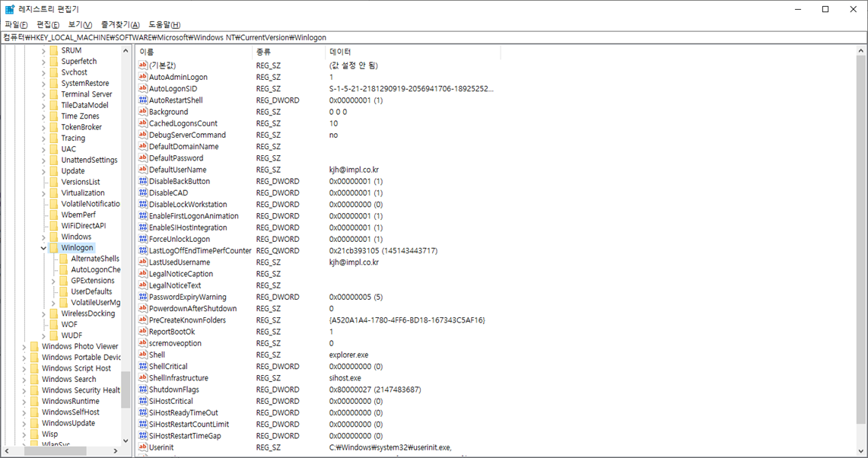Click the Background string value icon

click(143, 112)
